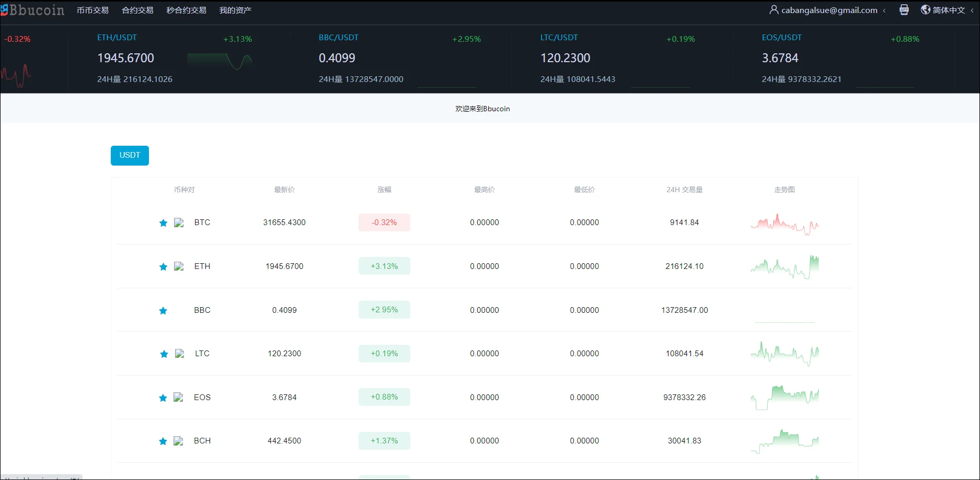The height and width of the screenshot is (480, 980).
Task: Click the ETH/USDT ticker mini chart
Action: point(220,61)
